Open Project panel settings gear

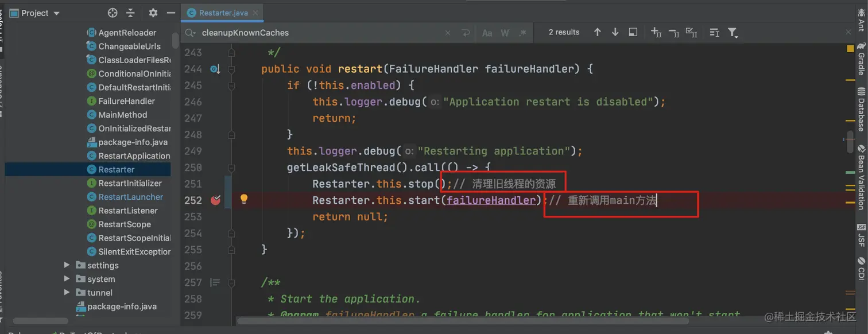click(x=153, y=13)
